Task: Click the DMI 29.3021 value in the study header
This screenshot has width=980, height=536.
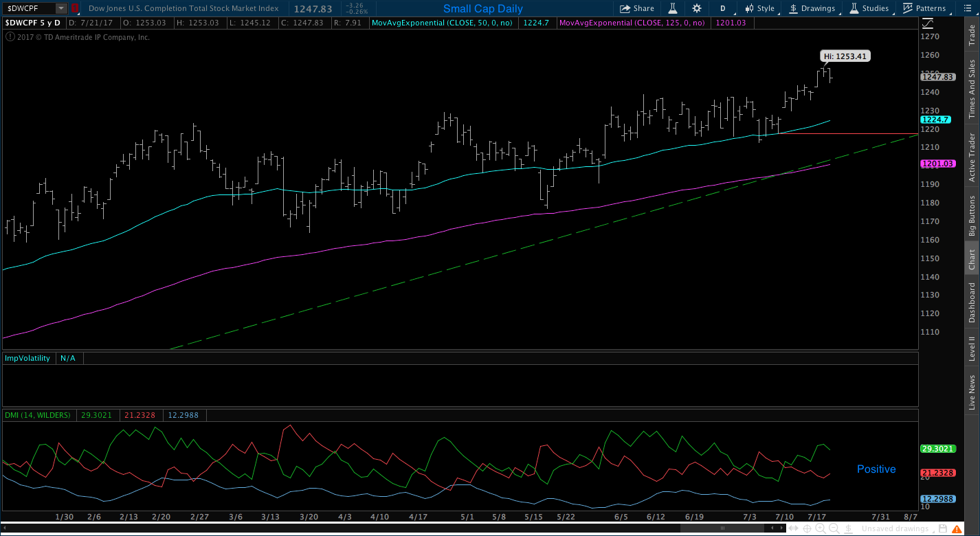Action: tap(96, 415)
